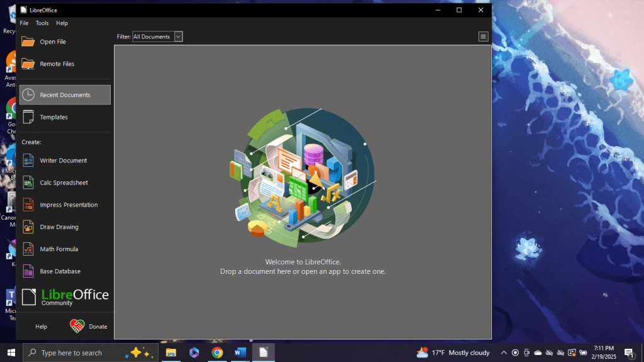Click the Help button at bottom left
Screen dimensions: 644x362
click(41, 327)
